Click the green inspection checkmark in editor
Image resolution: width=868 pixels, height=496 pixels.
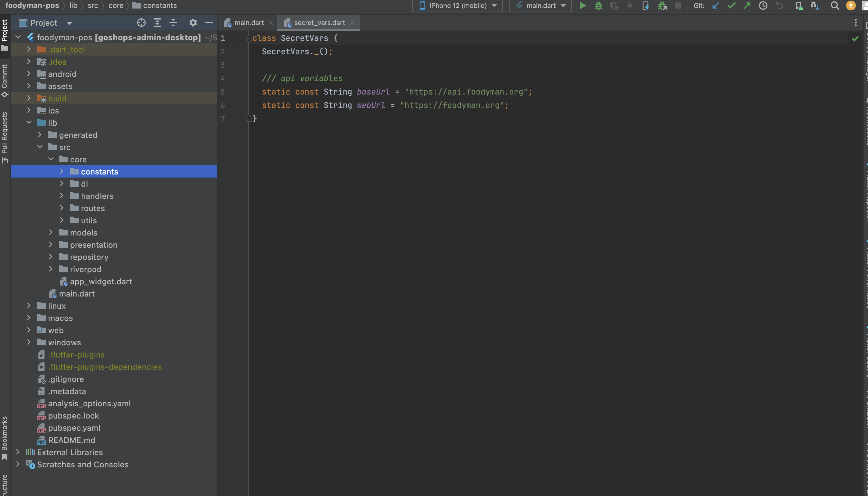pos(855,38)
